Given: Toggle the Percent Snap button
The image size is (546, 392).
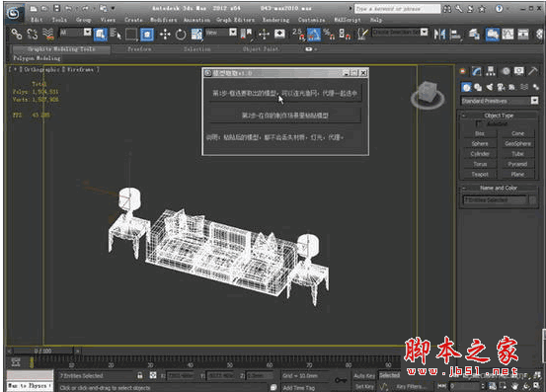Looking at the screenshot, I should 329,34.
